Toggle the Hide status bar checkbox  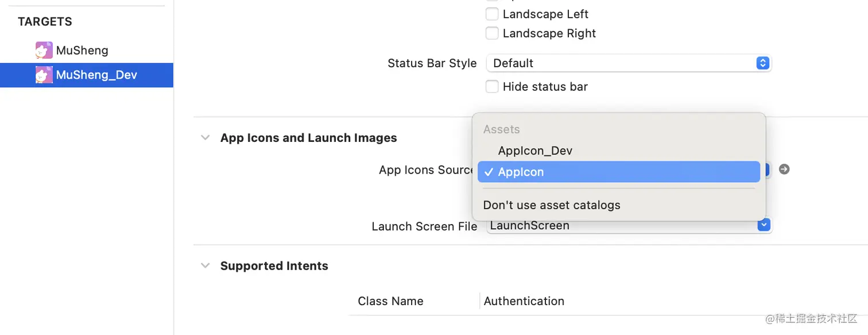(492, 87)
